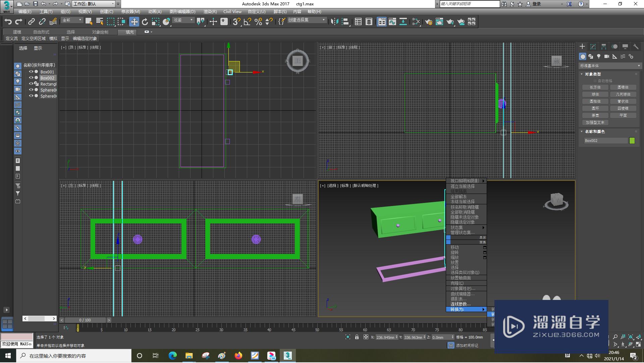Toggle the Angle Snap button
The width and height of the screenshot is (644, 363).
[x=248, y=22]
